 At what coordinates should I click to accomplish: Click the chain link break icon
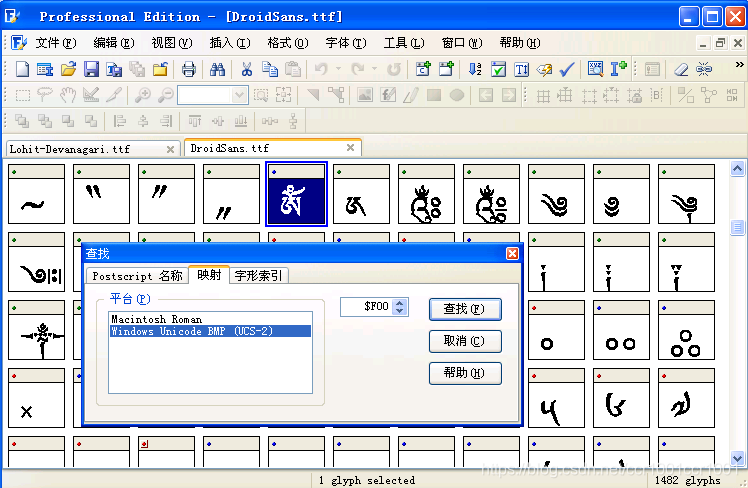704,69
